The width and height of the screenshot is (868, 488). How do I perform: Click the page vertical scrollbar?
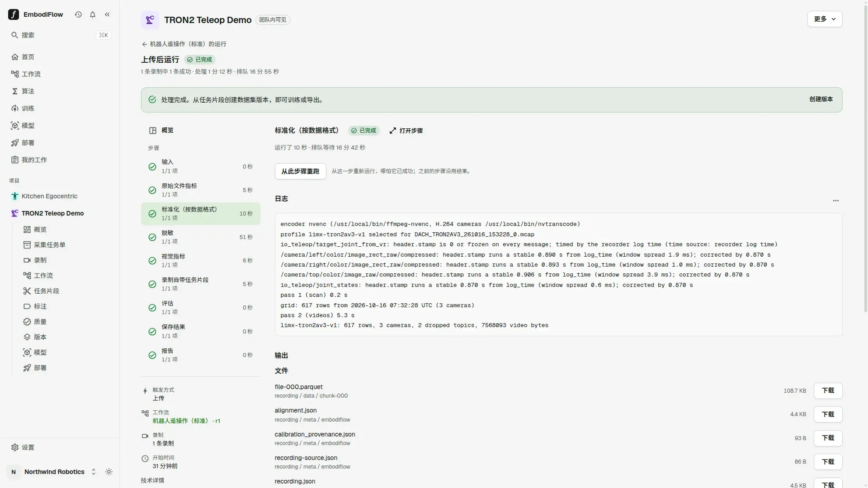pos(865,158)
